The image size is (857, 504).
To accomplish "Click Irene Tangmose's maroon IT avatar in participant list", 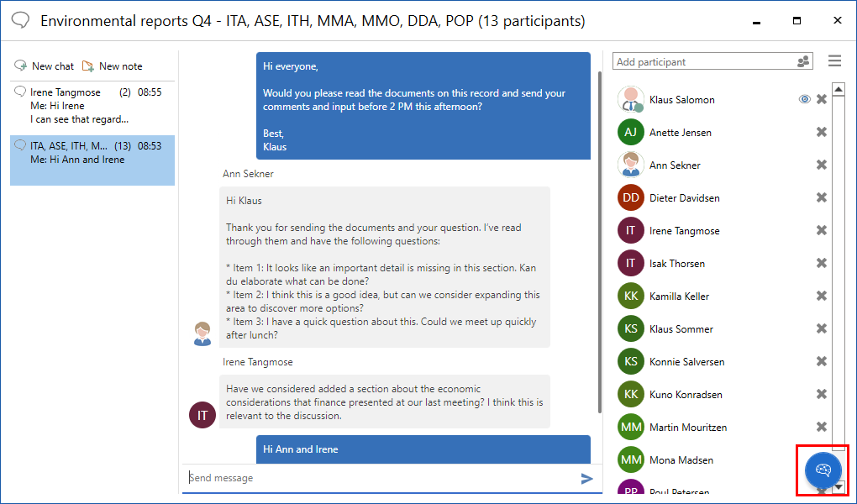I will click(x=631, y=231).
